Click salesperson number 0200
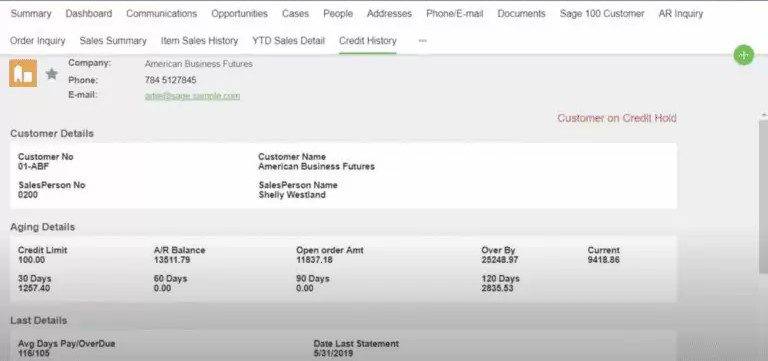Screen dimensions: 768x361 [x=28, y=195]
